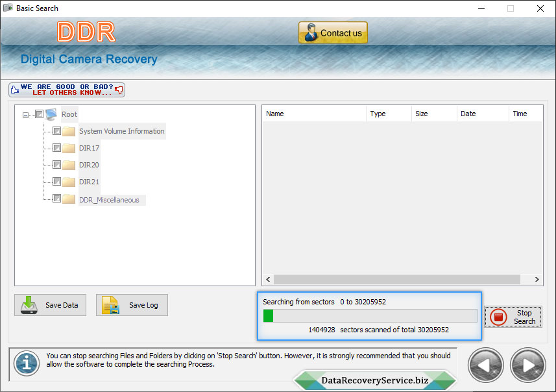Sort by the Time column header
Screen dimensions: 556x392
tap(526, 114)
